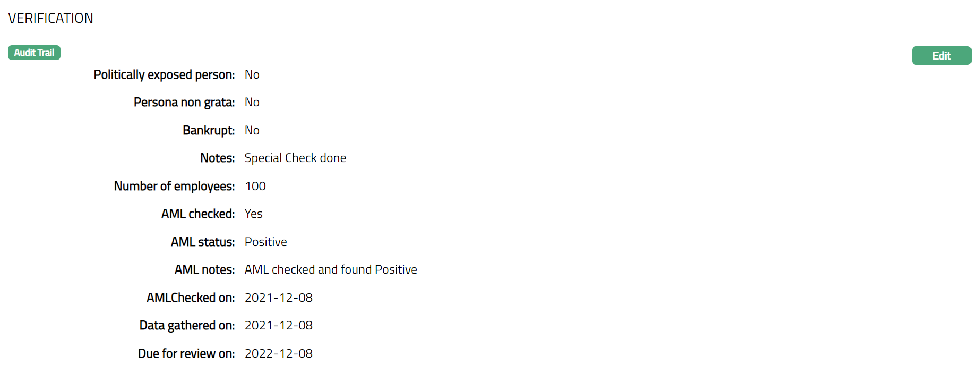Select the employee count value 100
The image size is (980, 373).
click(x=255, y=186)
